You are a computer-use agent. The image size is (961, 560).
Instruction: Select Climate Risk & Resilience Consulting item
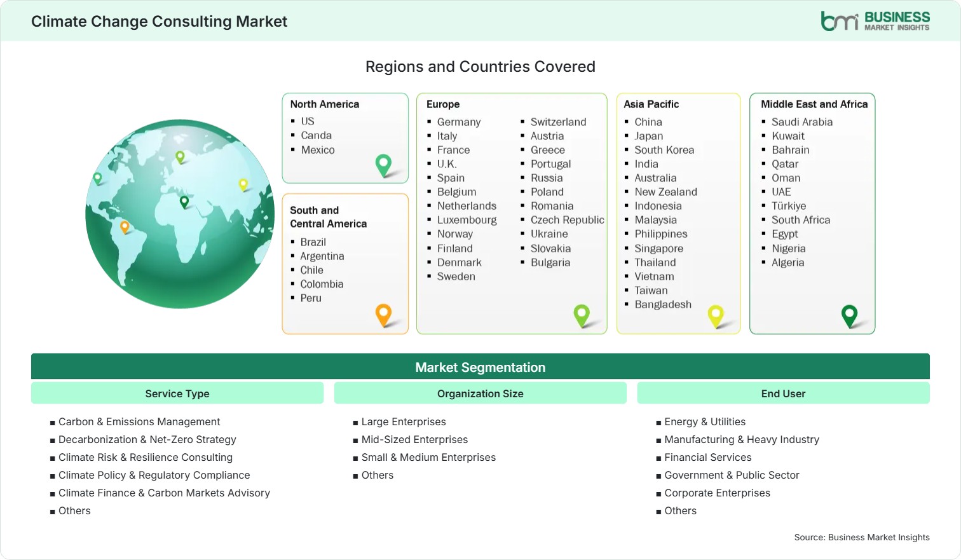coord(146,457)
